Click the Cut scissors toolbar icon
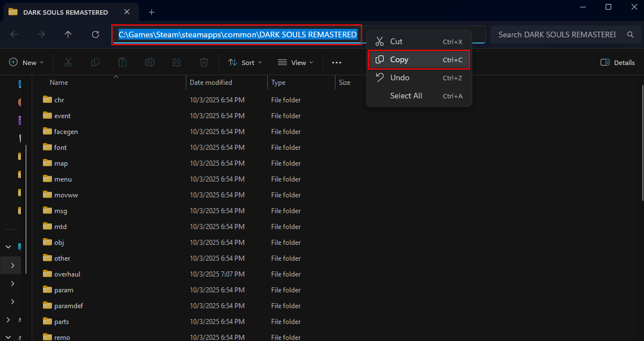The image size is (644, 341). [68, 63]
